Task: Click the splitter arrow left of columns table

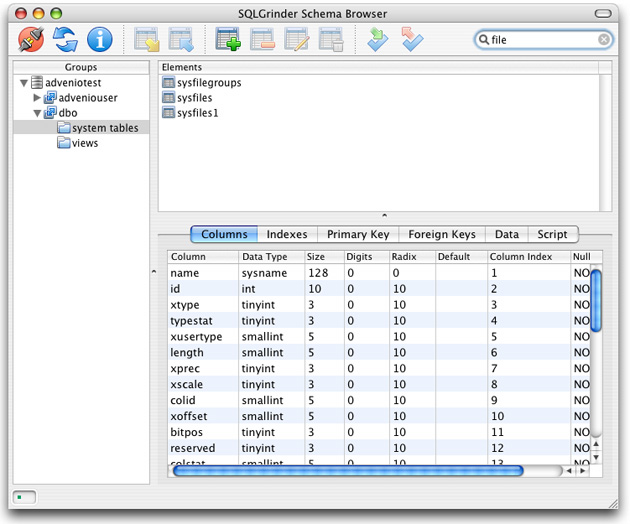Action: pos(154,272)
